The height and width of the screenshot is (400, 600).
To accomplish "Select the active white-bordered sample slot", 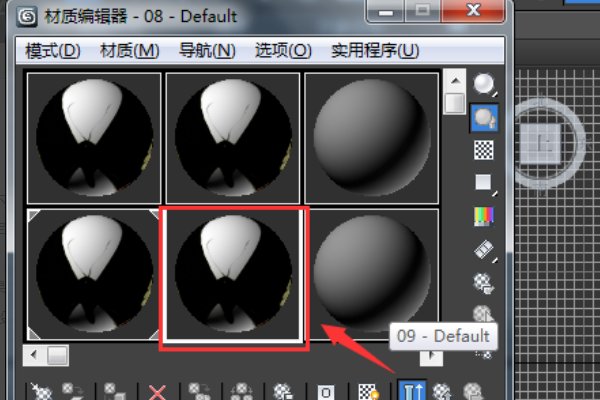I will [x=233, y=275].
